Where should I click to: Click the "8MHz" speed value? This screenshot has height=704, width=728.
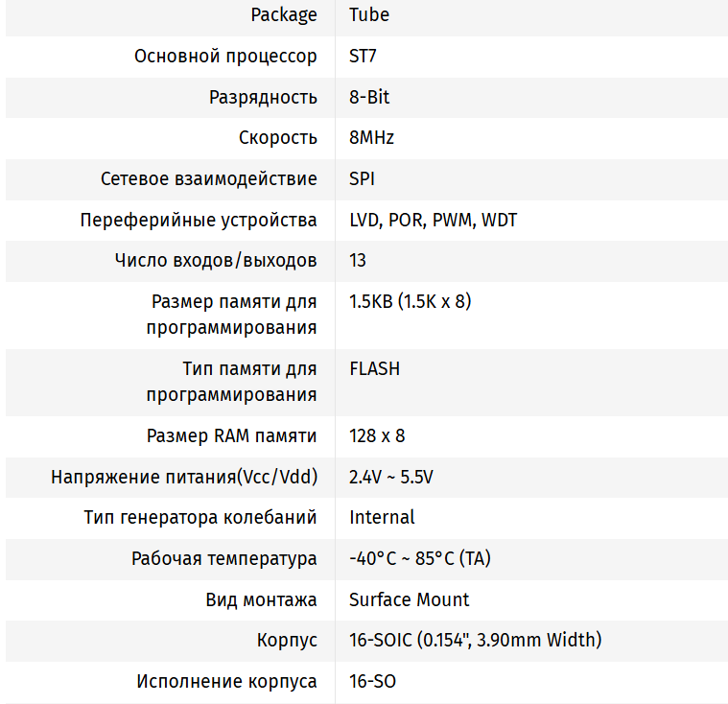pyautogui.click(x=371, y=137)
